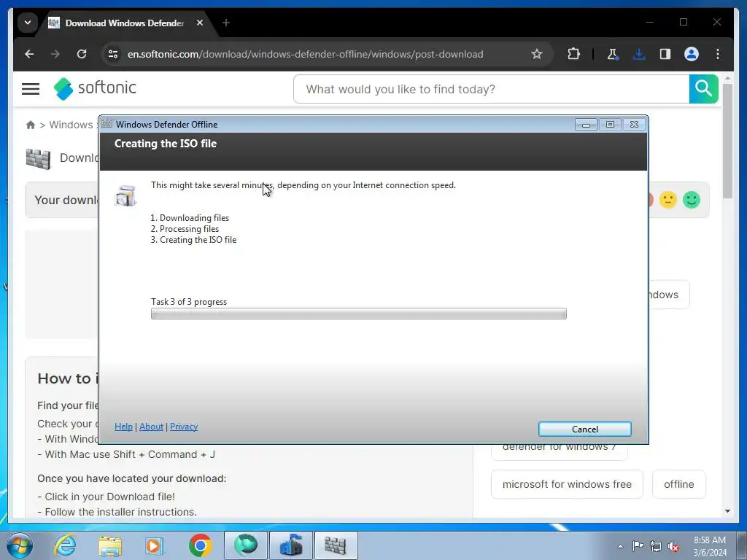Select the Download Windows Defender tab

point(125,23)
